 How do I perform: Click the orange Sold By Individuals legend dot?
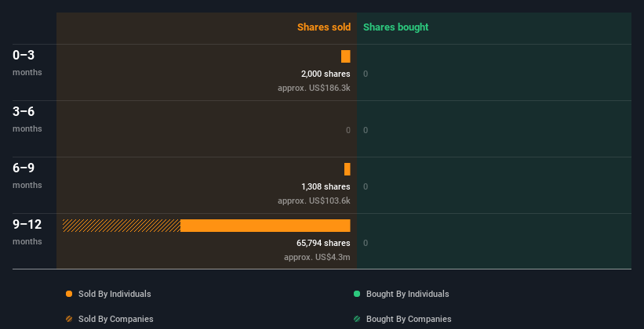[69, 294]
